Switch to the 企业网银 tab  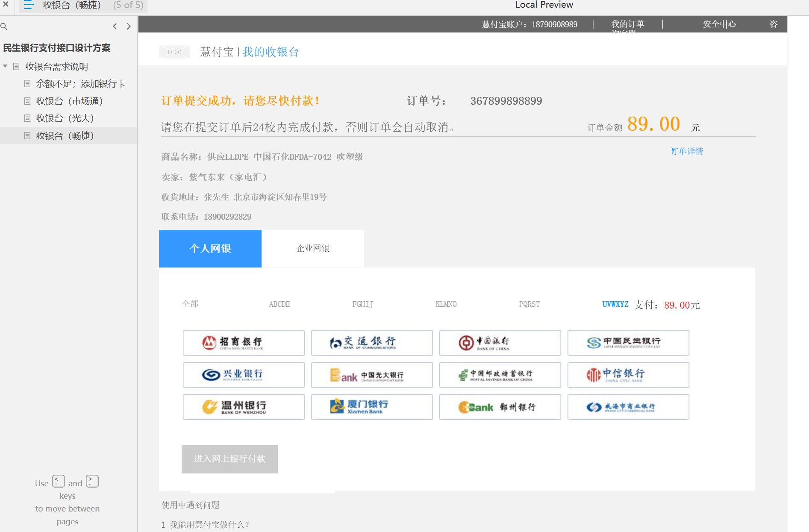tap(313, 249)
